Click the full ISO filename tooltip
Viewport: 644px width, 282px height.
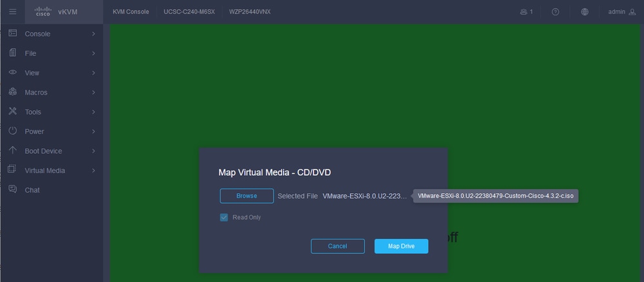coord(496,196)
